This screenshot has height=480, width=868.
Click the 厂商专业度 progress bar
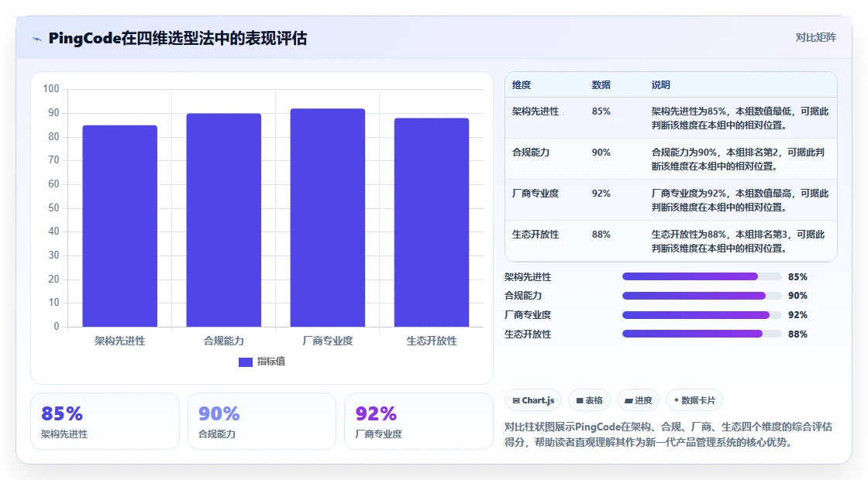702,315
